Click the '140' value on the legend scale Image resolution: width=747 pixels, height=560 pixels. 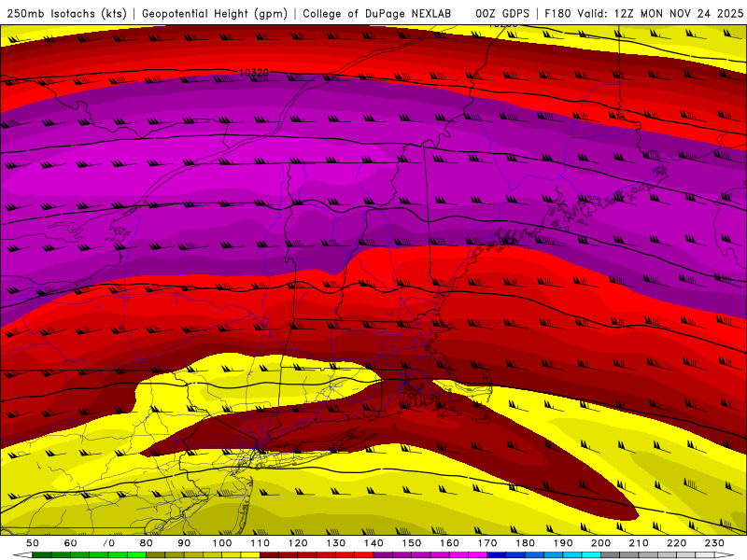373,543
